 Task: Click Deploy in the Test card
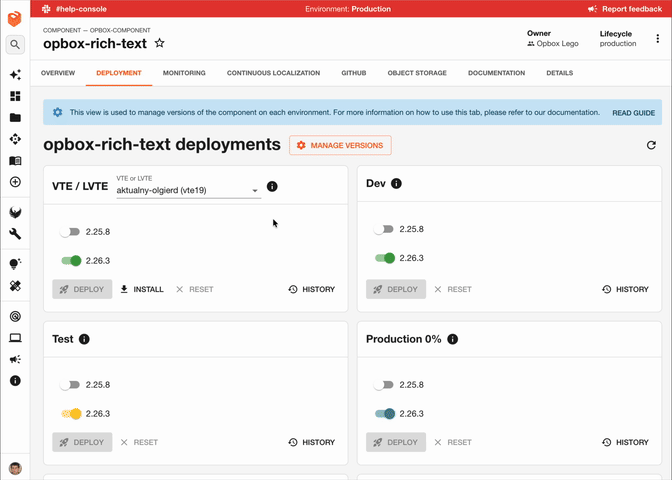pyautogui.click(x=82, y=442)
